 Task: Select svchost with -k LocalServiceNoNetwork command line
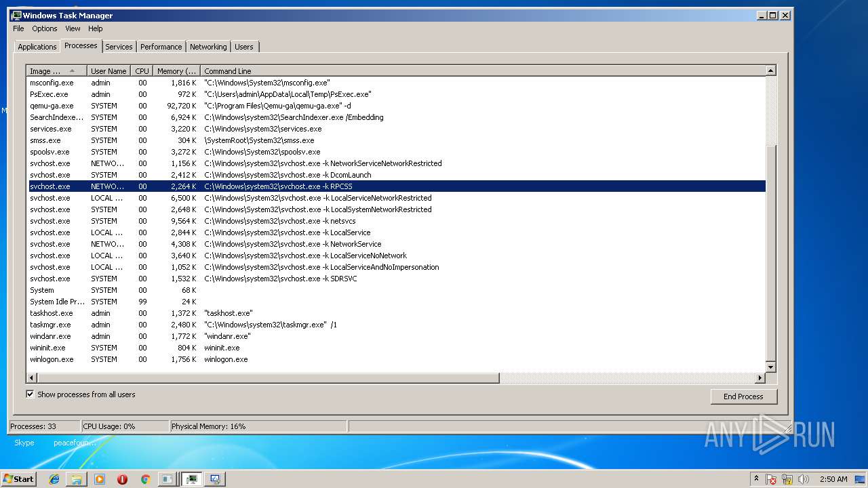pos(396,256)
